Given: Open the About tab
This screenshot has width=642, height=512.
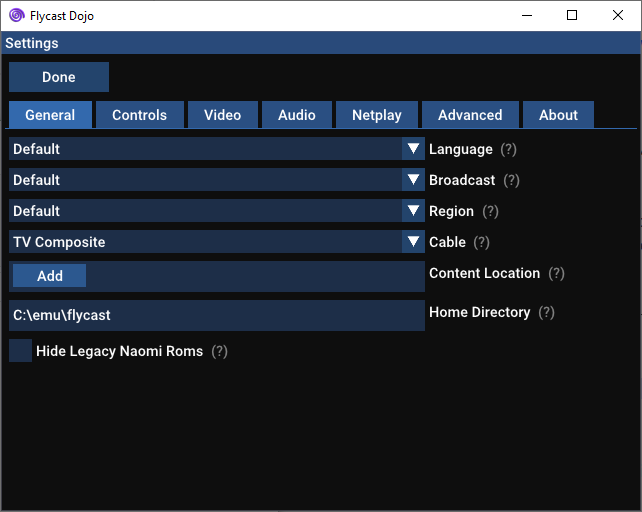Looking at the screenshot, I should click(x=558, y=115).
